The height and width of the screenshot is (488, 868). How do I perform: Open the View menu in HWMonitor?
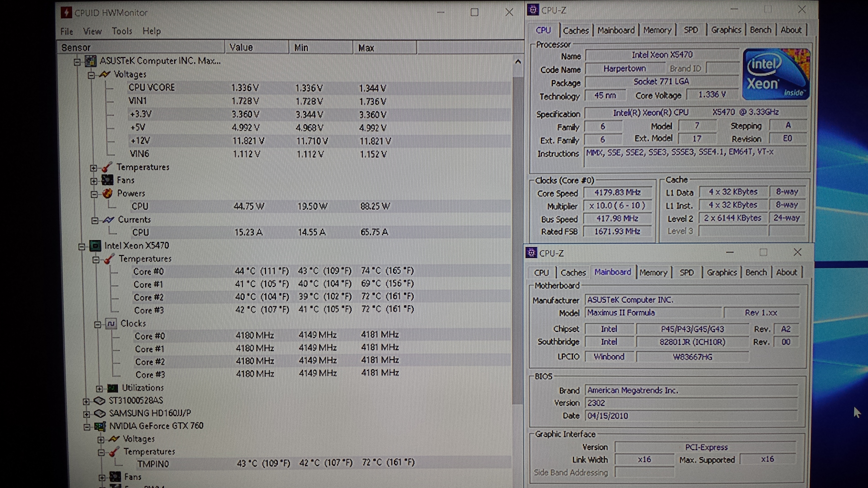click(x=92, y=31)
